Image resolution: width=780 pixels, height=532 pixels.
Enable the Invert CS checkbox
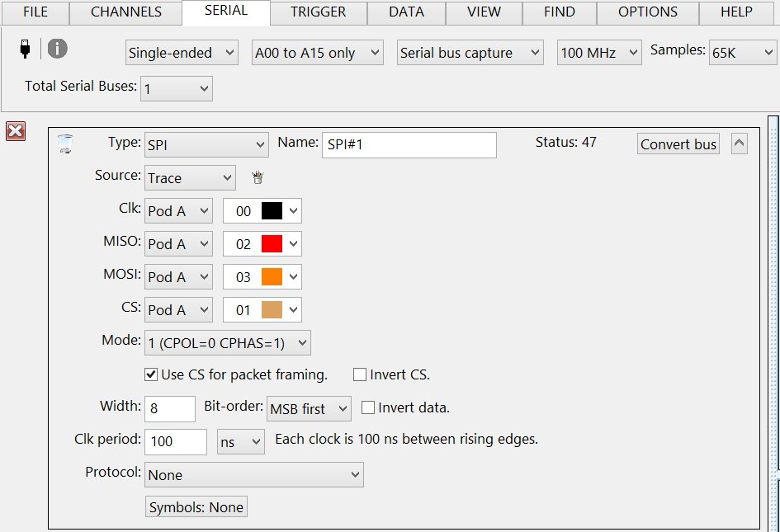pyautogui.click(x=360, y=375)
